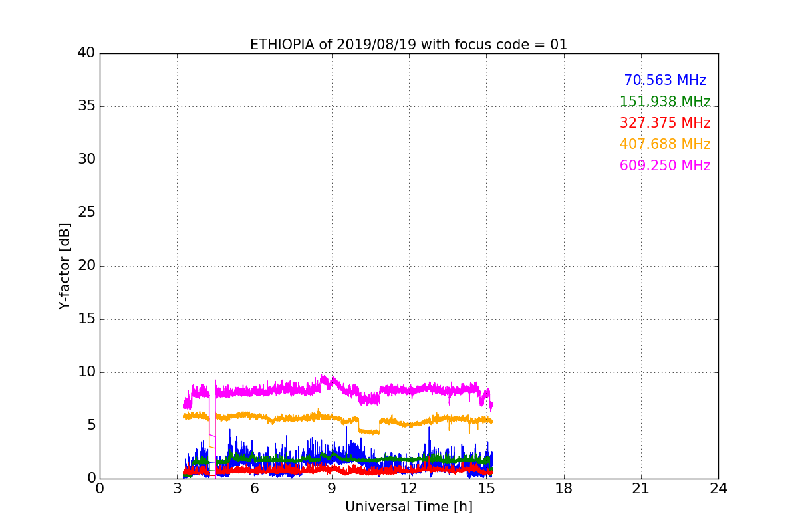
Task: Click x-axis tick label 9
Action: [x=332, y=488]
